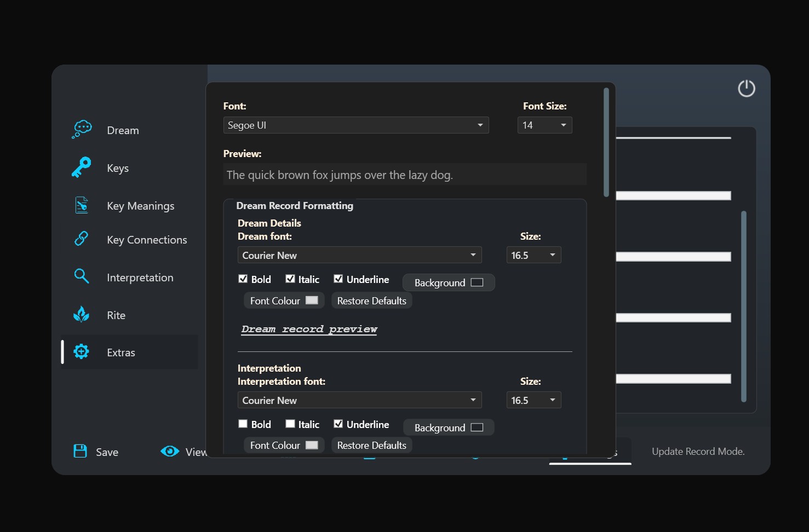Click the Save button label
The height and width of the screenshot is (532, 809).
click(x=107, y=452)
